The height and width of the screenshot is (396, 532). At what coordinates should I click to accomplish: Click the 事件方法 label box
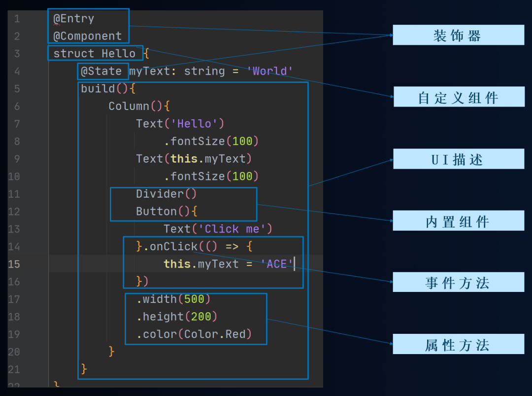coord(459,282)
